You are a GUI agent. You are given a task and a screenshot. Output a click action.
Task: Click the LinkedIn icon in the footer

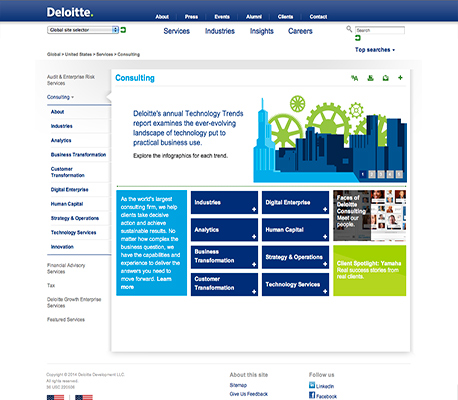tap(312, 385)
